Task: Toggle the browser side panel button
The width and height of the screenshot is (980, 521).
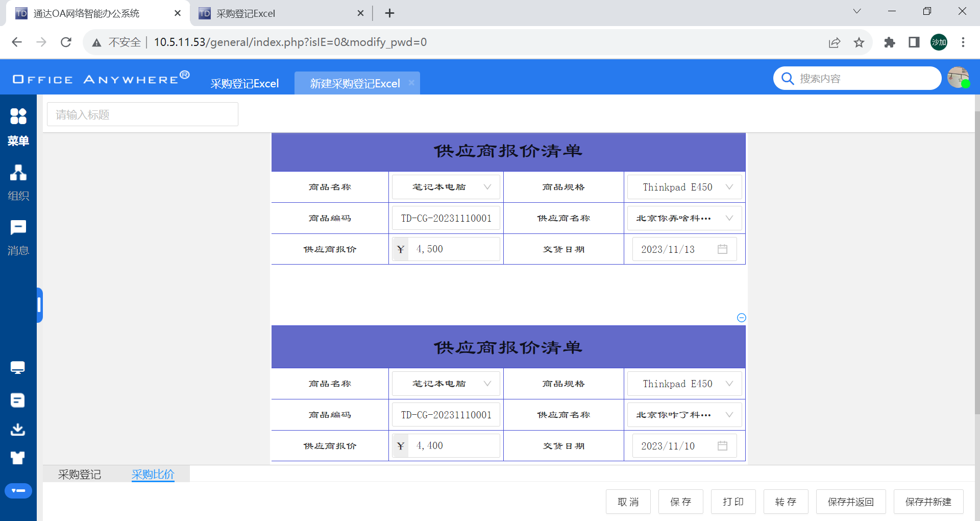Action: pyautogui.click(x=914, y=42)
